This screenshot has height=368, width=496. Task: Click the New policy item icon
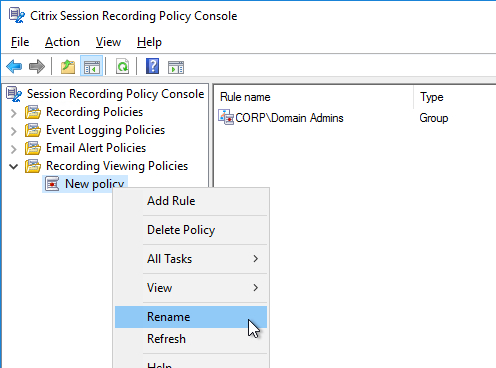coord(52,184)
